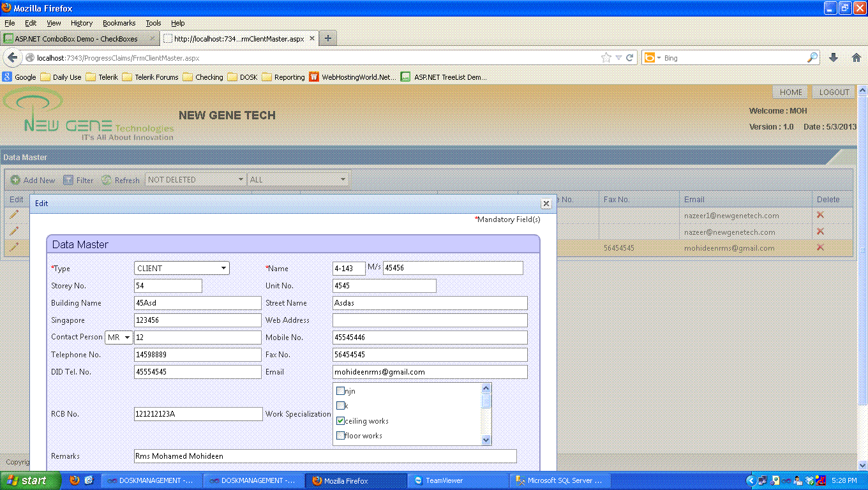Open the Reporting bookmark folder
The image size is (868, 490).
[283, 77]
